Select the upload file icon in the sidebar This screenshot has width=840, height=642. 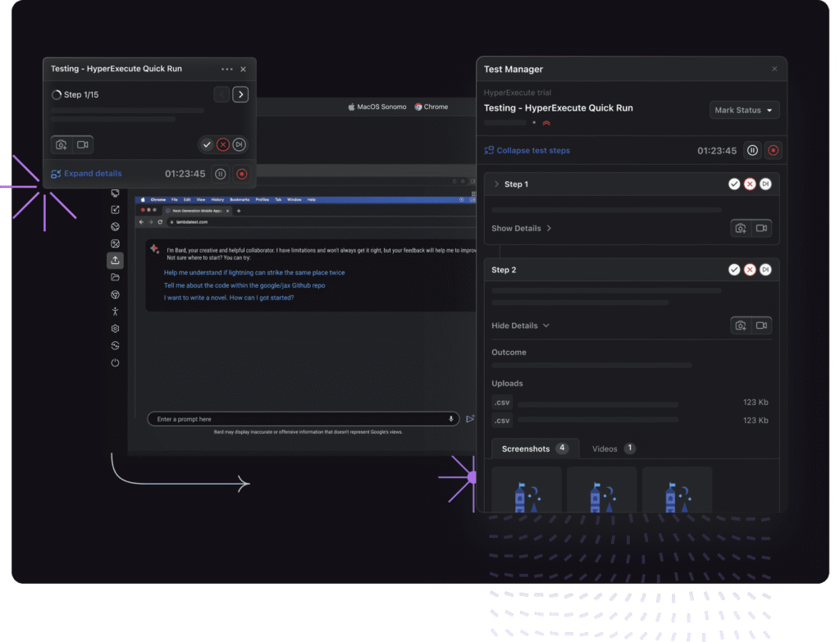point(115,260)
